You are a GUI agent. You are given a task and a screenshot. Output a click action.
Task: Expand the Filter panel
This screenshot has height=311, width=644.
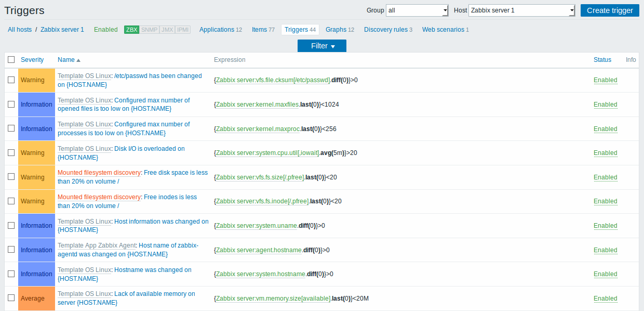click(322, 46)
